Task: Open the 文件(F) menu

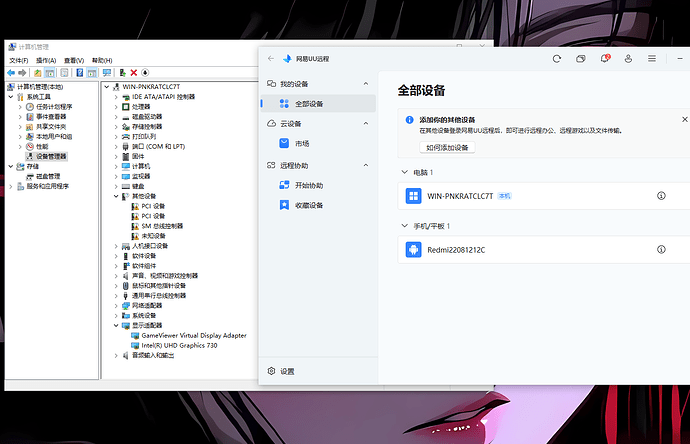Action: tap(19, 60)
